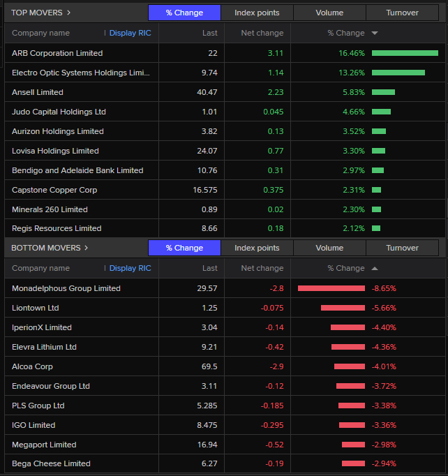Click the green bar for Electro Optic Systems
Image resolution: width=448 pixels, height=476 pixels.
[398, 73]
